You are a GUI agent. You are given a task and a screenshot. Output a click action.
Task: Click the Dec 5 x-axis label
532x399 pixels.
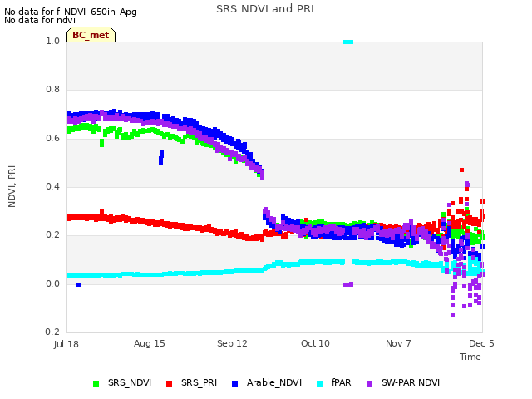point(481,343)
